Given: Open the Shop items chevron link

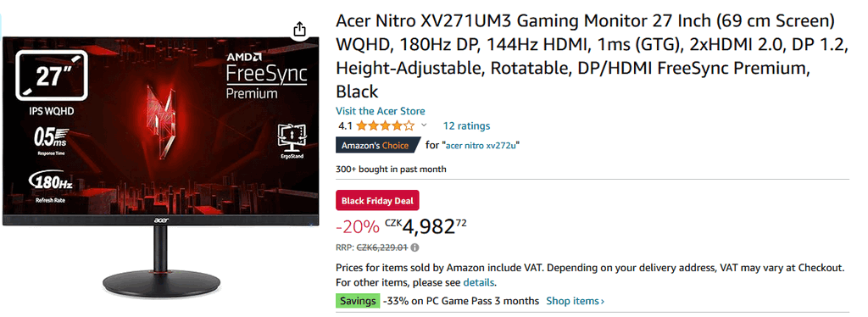Looking at the screenshot, I should (576, 301).
